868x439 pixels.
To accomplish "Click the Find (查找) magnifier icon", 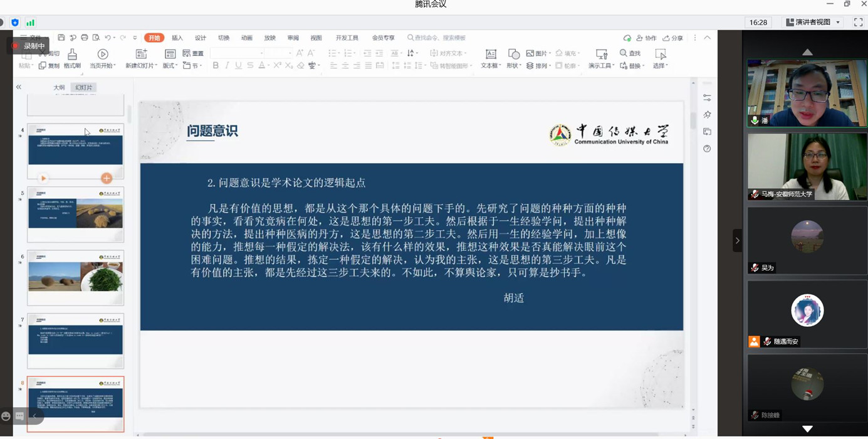I will tap(624, 53).
